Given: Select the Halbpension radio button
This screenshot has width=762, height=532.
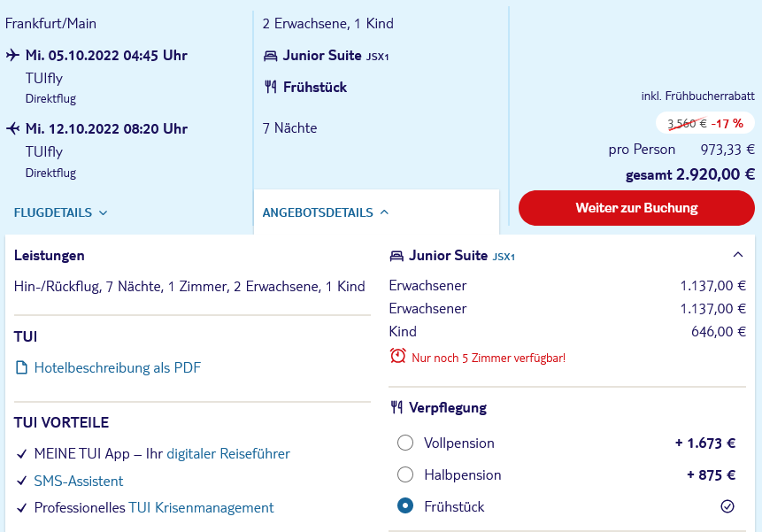Looking at the screenshot, I should [x=405, y=474].
